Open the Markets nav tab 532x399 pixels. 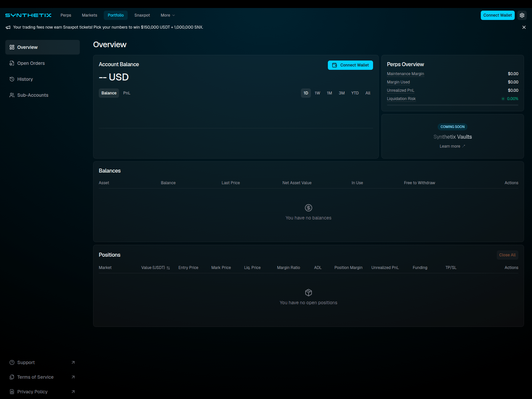[x=89, y=15]
